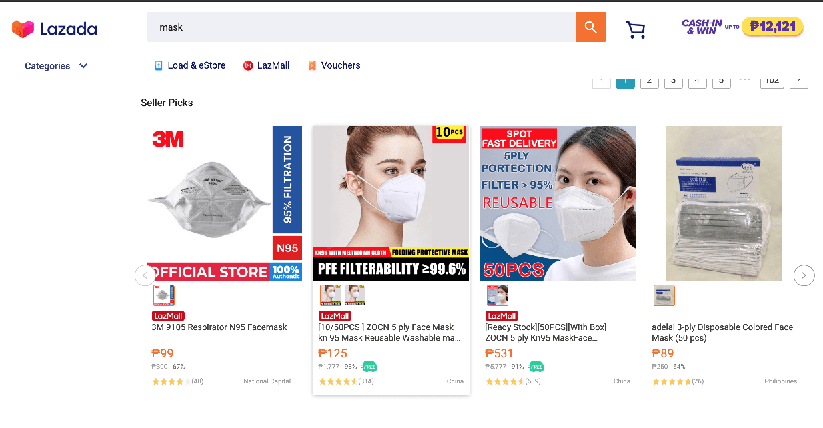823x428 pixels.
Task: Click previous arrow on Seller Picks carousel
Action: coord(145,275)
